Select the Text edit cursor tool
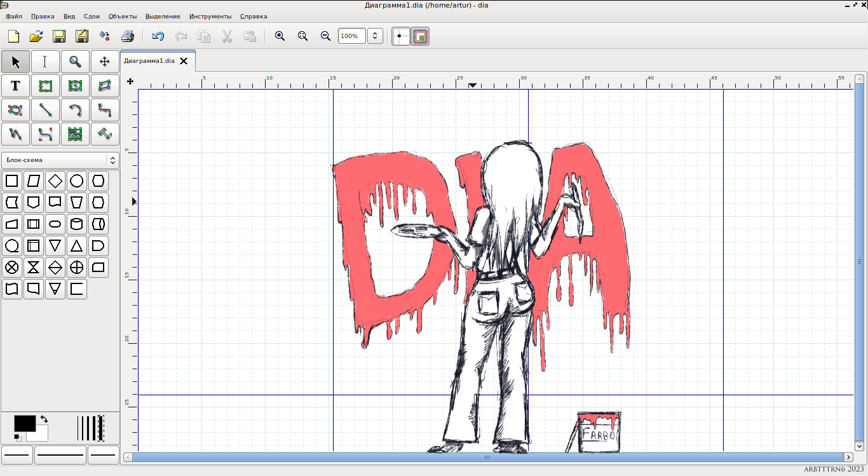The image size is (868, 476). 45,62
